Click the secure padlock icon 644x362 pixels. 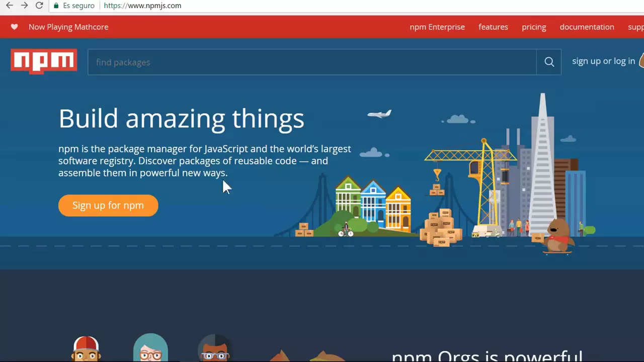click(x=56, y=6)
